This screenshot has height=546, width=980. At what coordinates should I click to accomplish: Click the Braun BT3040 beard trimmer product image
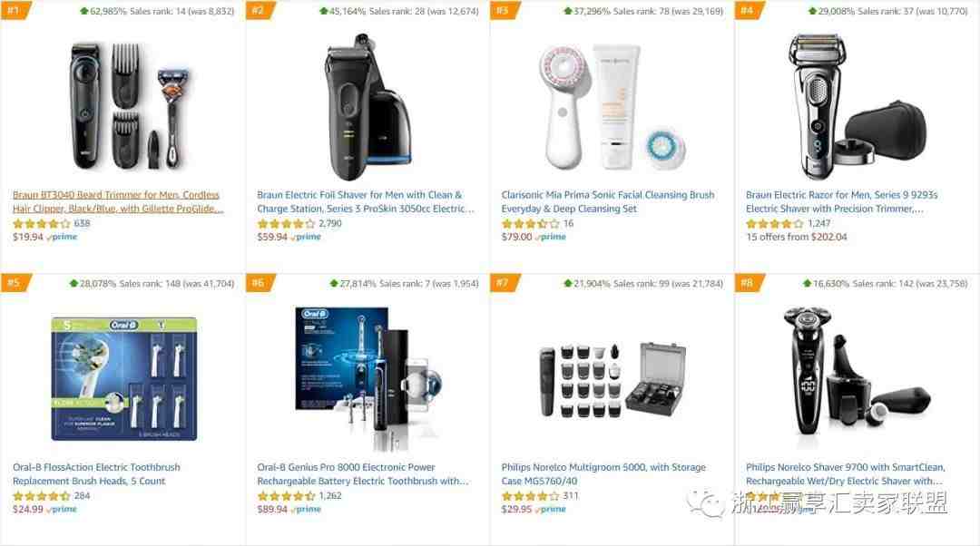point(130,107)
